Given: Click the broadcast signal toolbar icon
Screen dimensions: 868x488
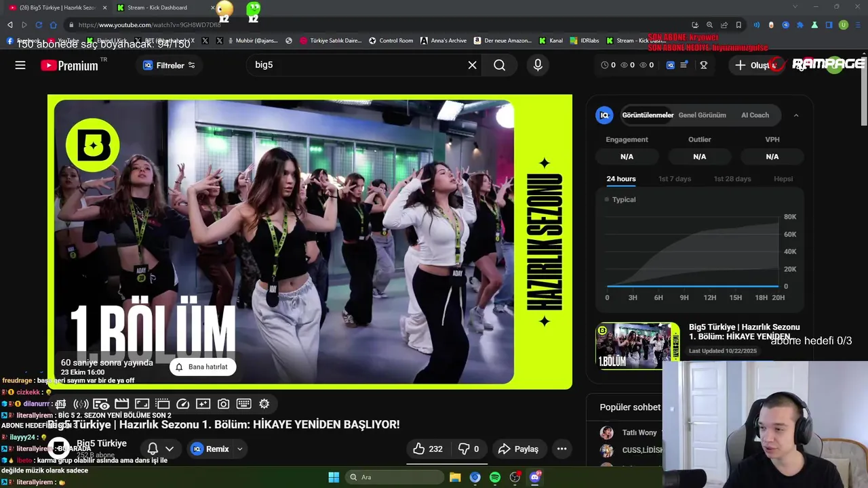Looking at the screenshot, I should click(x=81, y=404).
